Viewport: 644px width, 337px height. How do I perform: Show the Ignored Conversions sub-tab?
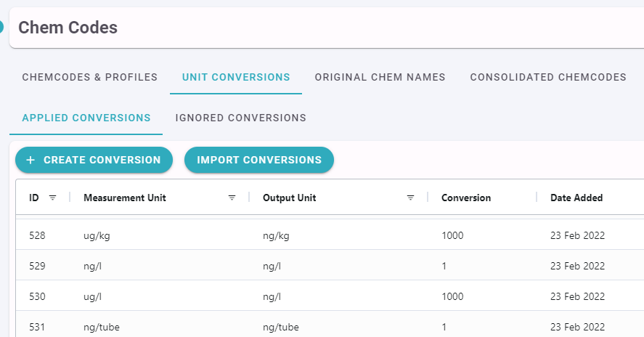click(240, 118)
